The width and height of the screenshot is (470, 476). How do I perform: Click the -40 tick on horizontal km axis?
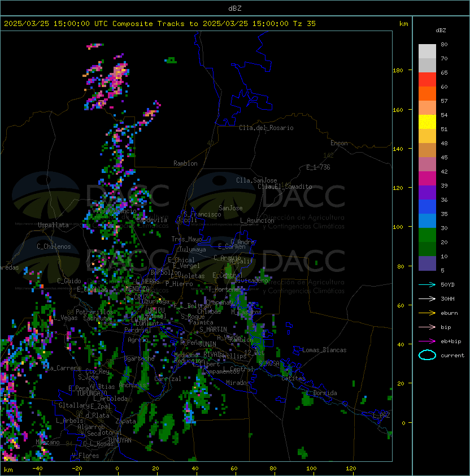coord(38,469)
